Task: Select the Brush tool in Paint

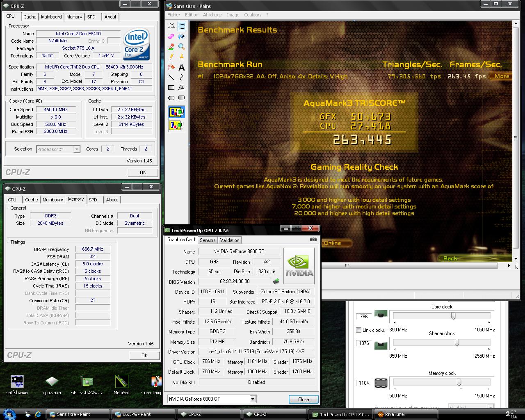Action: point(181,57)
